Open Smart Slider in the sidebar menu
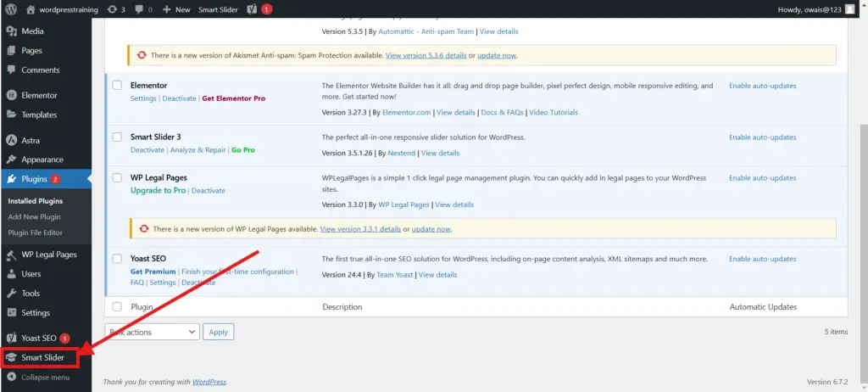 pos(42,357)
